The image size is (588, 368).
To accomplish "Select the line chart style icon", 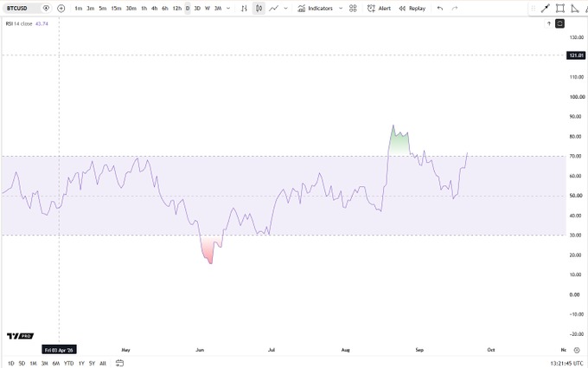I will (274, 9).
